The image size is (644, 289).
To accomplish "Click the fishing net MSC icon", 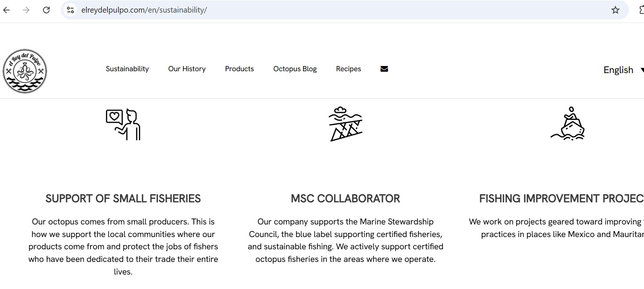I will coord(345,124).
